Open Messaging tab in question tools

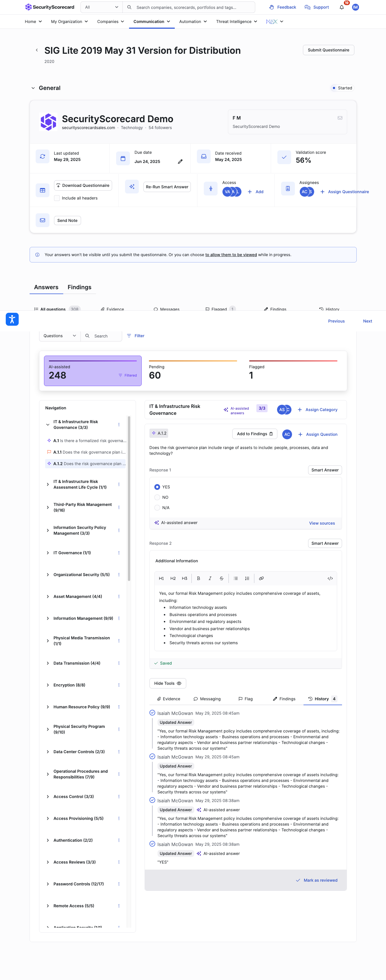tap(207, 699)
